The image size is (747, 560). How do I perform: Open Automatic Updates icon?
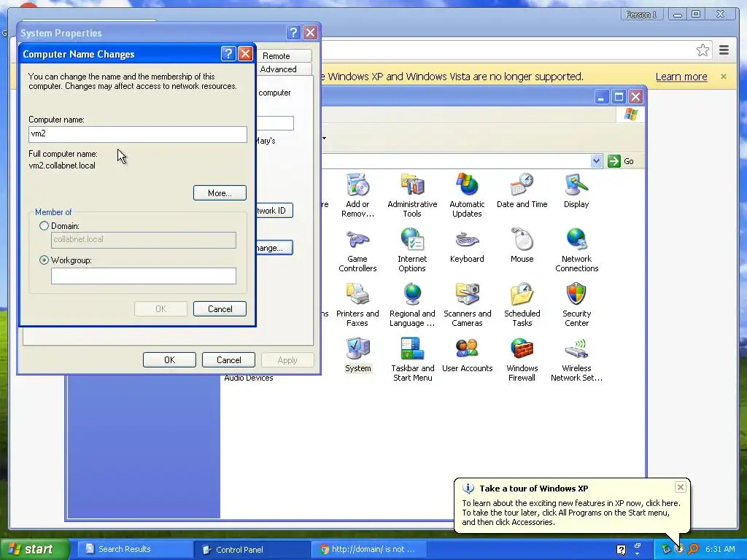click(x=467, y=195)
